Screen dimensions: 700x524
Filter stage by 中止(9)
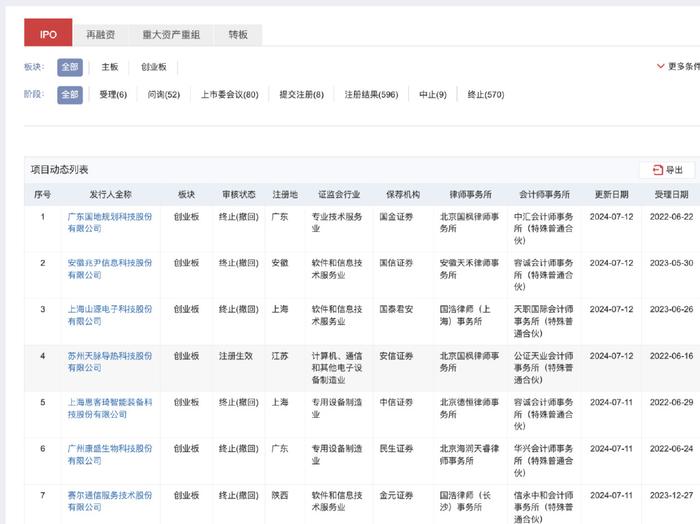coord(433,95)
